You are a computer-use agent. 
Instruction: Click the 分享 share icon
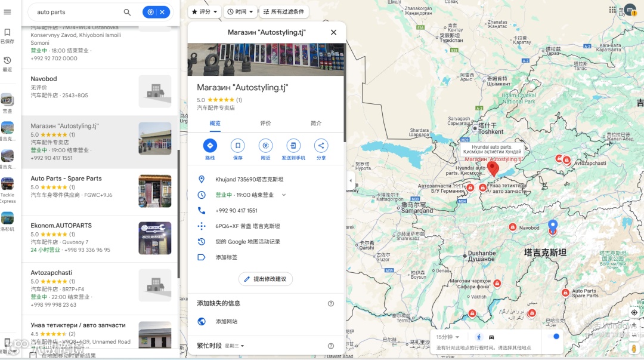pos(321,146)
